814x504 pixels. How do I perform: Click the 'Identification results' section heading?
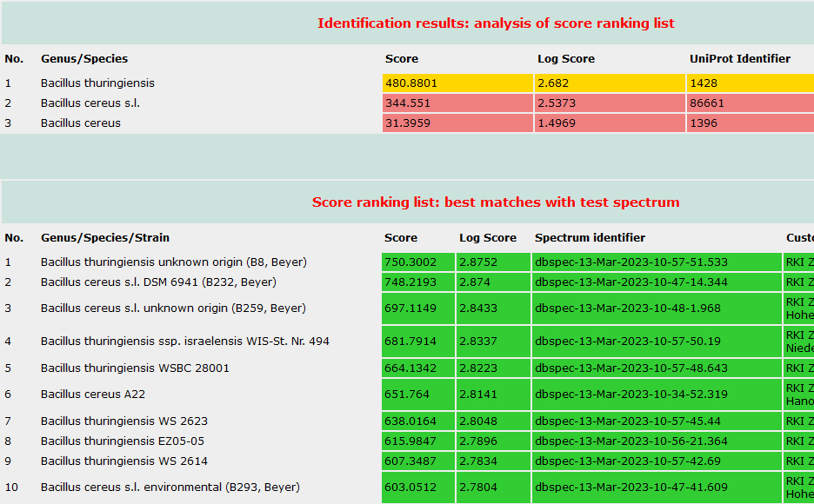pos(496,23)
